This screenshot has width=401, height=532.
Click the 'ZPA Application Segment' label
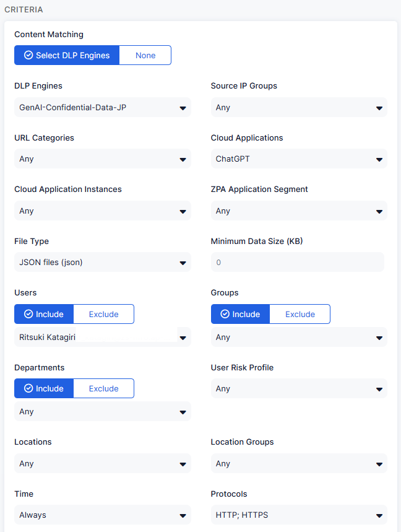(x=259, y=190)
